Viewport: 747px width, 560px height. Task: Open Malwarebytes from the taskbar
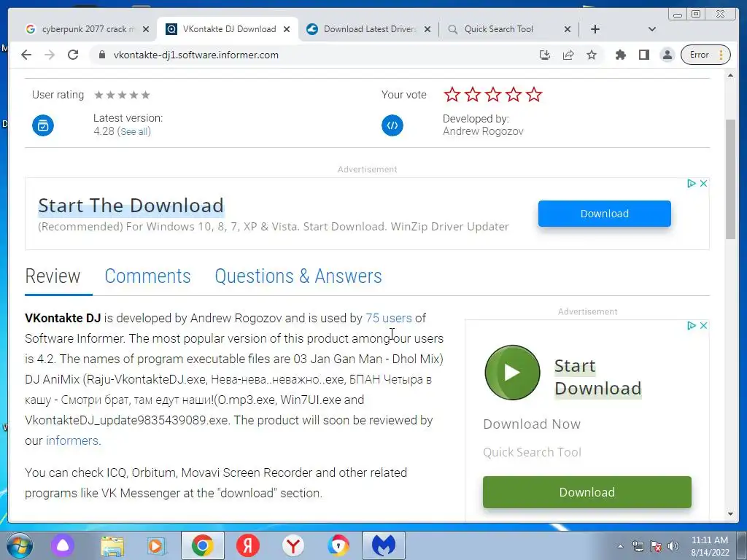(x=384, y=545)
